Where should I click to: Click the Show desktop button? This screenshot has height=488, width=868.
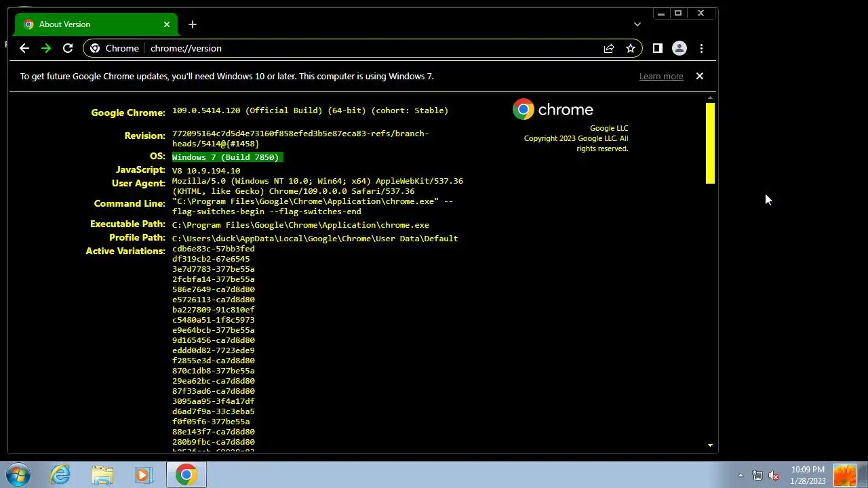tap(863, 474)
